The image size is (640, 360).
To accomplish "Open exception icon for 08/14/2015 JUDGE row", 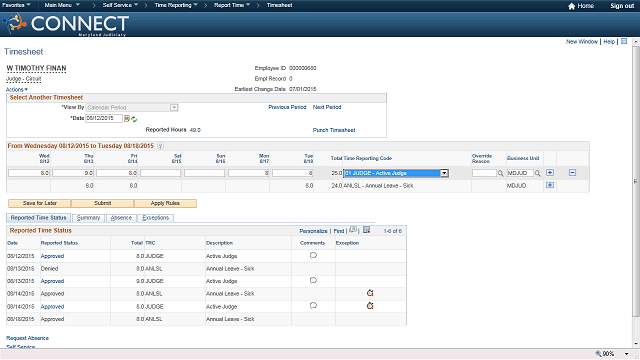I will pyautogui.click(x=370, y=306).
